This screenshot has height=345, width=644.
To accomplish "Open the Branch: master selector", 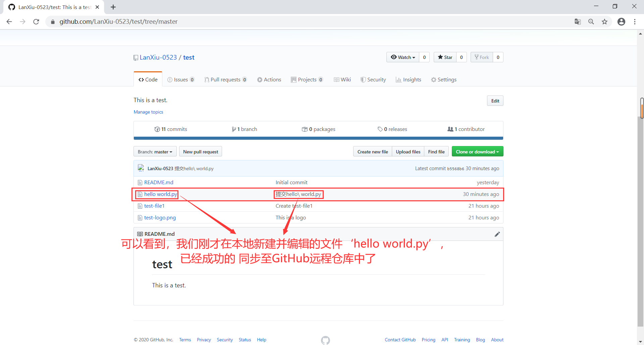I will click(x=155, y=151).
